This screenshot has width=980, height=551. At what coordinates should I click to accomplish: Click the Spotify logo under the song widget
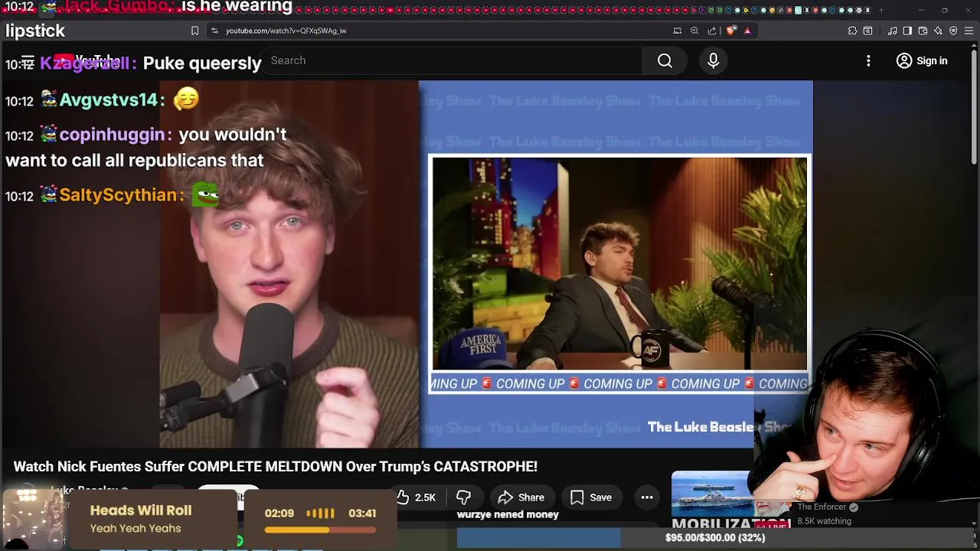239,541
